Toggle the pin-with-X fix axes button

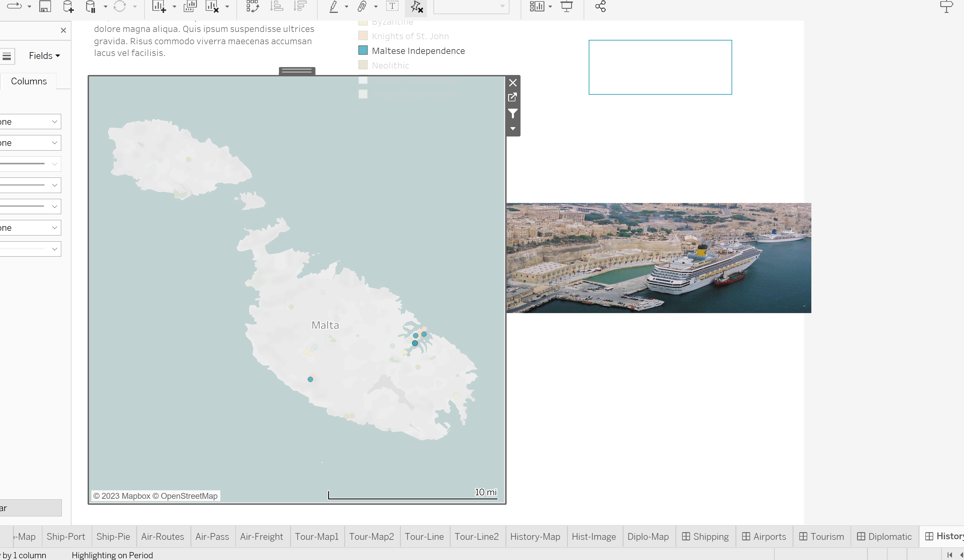coord(417,6)
